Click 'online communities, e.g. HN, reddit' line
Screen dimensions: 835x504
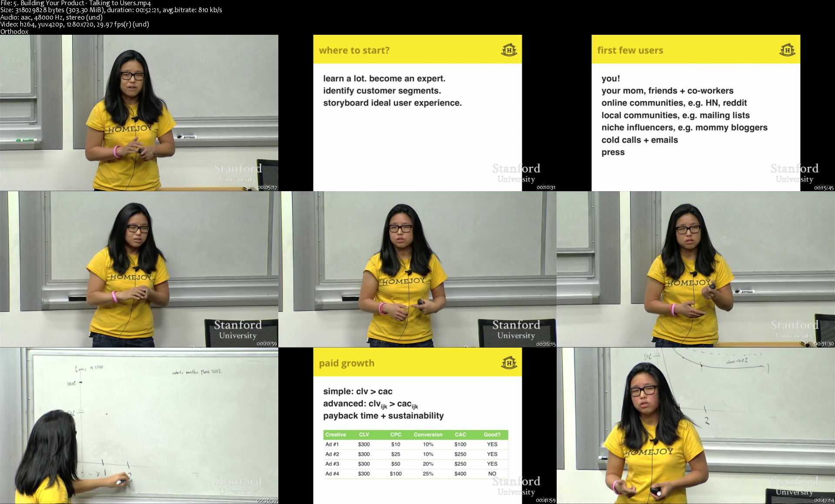pyautogui.click(x=674, y=103)
